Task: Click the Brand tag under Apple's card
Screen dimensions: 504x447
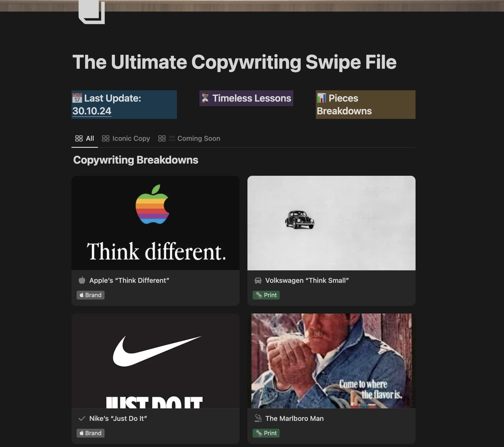Action: [90, 295]
